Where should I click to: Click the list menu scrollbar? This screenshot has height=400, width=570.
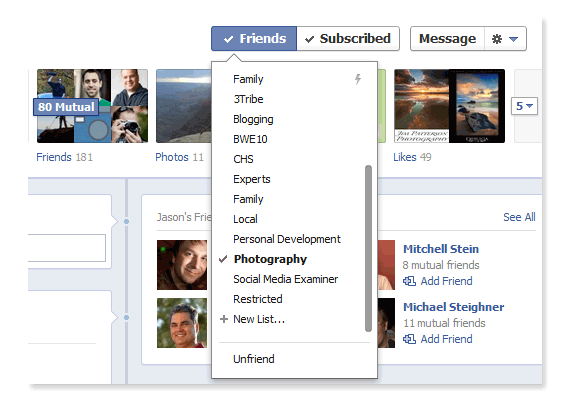pos(368,248)
